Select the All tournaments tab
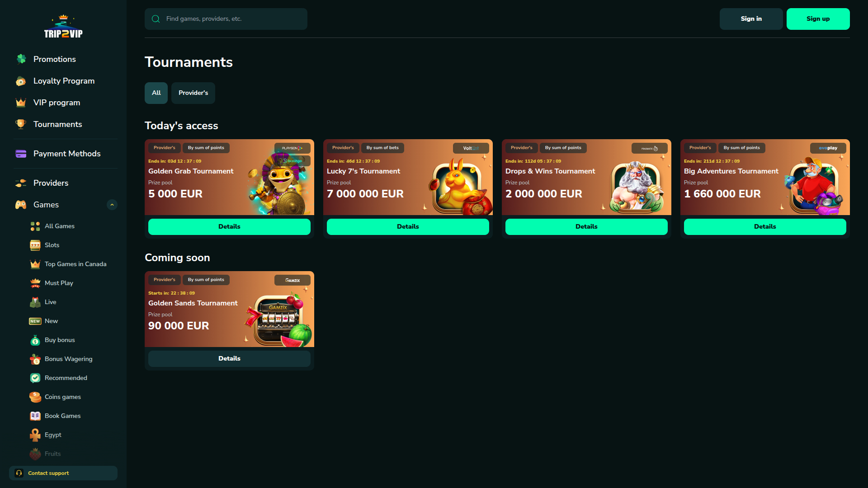Screen dimensions: 868x488 coord(156,93)
